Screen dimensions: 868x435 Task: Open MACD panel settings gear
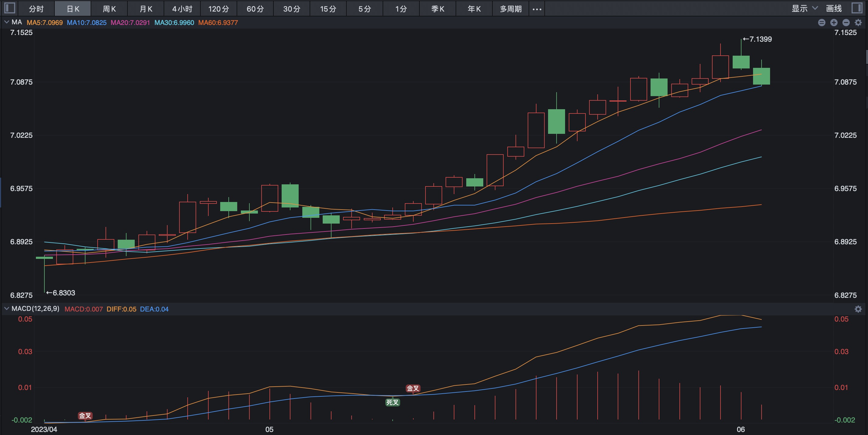858,309
